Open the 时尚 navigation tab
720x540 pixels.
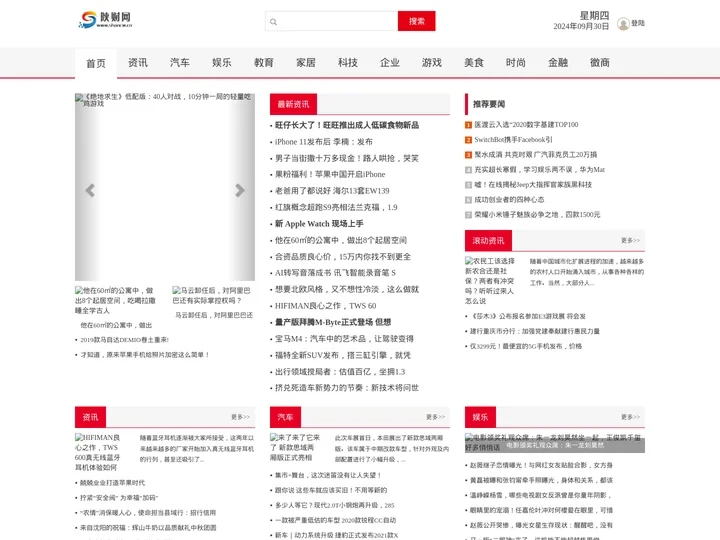point(516,62)
